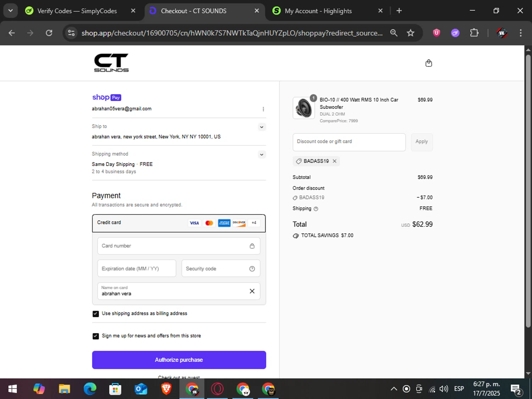Open the notification center icon
The image size is (532, 399).
516,389
